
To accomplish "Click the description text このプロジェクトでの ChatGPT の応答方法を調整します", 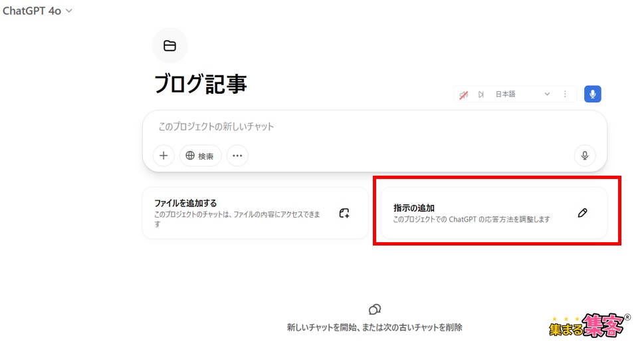I will click(x=471, y=220).
